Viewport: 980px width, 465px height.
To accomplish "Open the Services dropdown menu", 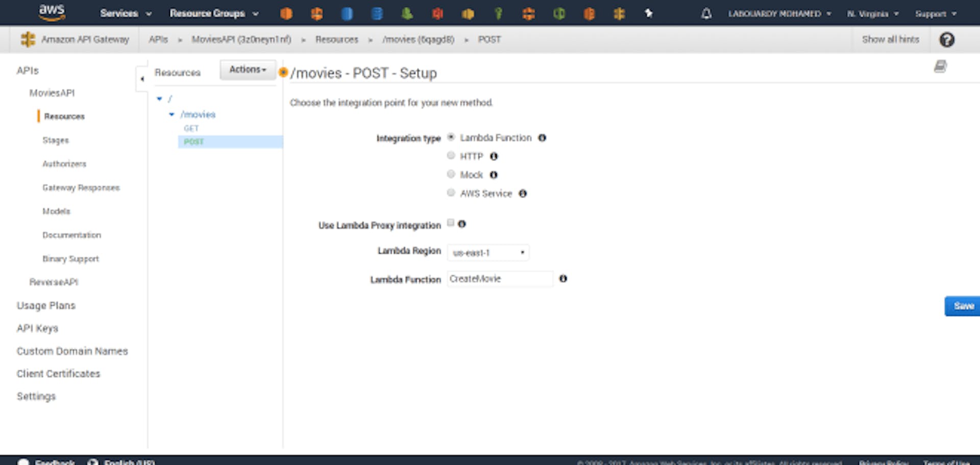I will (126, 13).
